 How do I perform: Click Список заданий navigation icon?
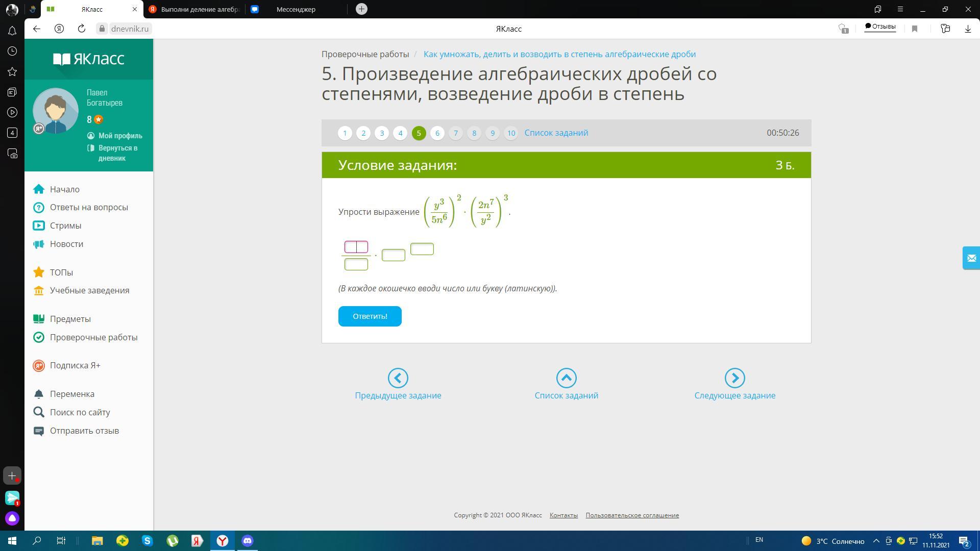coord(566,377)
